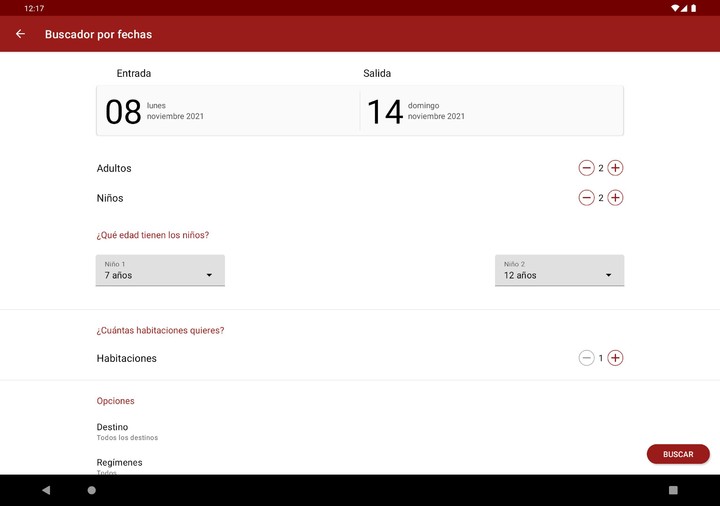Open the Niño 1 age dropdown
The width and height of the screenshot is (720, 506).
(x=160, y=270)
